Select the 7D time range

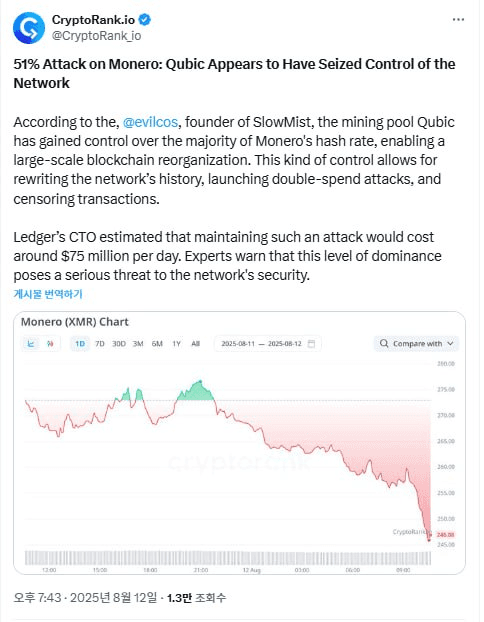(100, 344)
